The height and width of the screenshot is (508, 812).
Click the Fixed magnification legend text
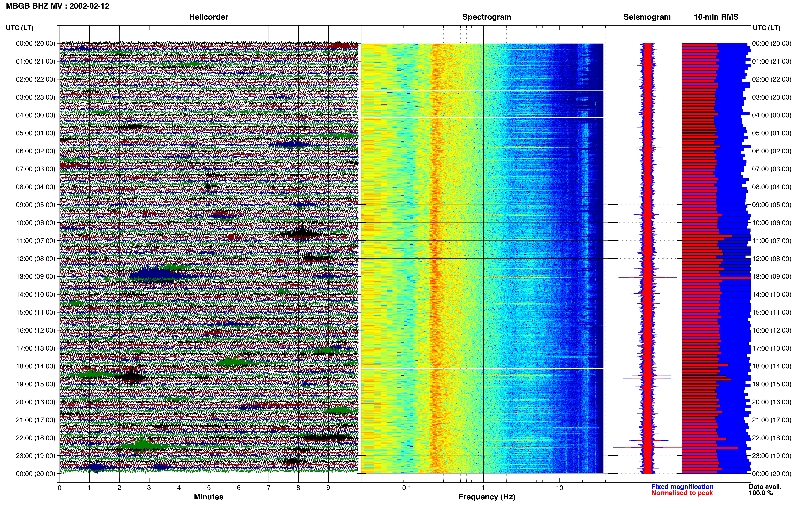coord(682,486)
